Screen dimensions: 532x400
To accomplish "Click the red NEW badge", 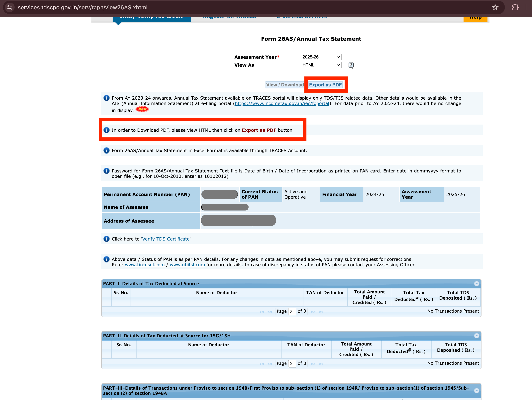I will tap(142, 109).
